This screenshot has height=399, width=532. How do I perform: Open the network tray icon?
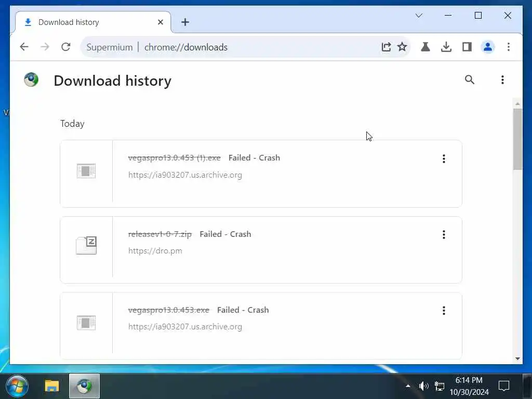coord(440,386)
